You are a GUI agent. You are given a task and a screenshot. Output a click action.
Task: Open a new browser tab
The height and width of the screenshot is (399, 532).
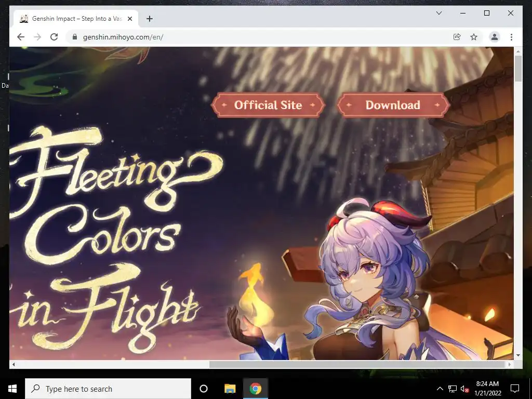[x=150, y=19]
